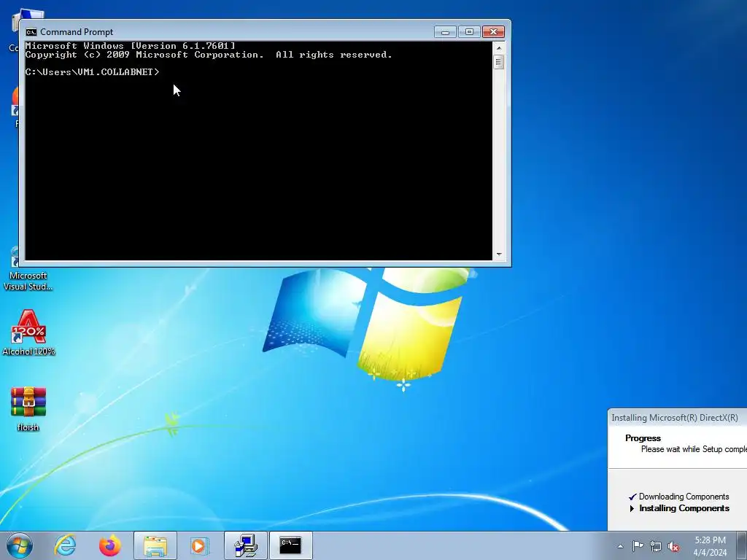The width and height of the screenshot is (747, 560).
Task: Click scroll up arrow in Command Prompt
Action: [x=499, y=48]
